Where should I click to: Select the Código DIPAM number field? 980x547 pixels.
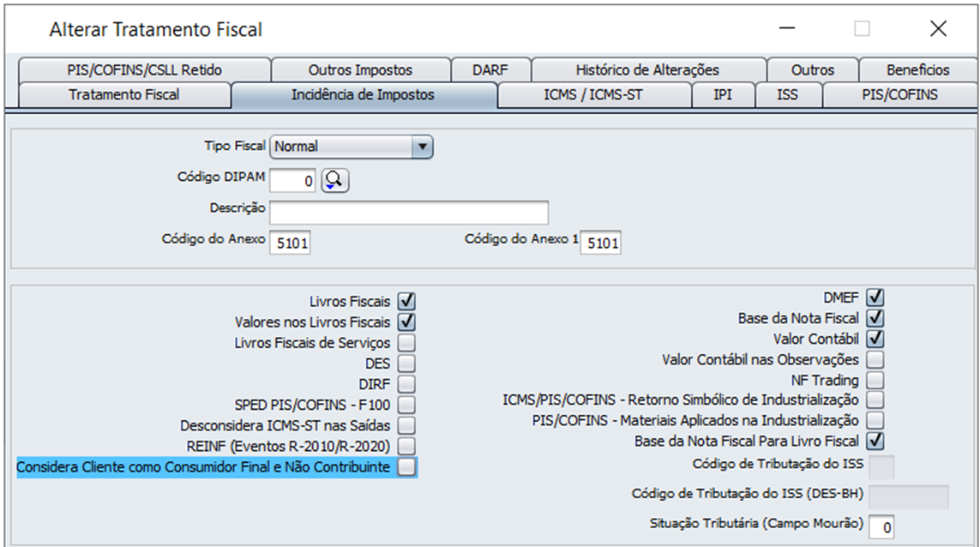tap(293, 180)
